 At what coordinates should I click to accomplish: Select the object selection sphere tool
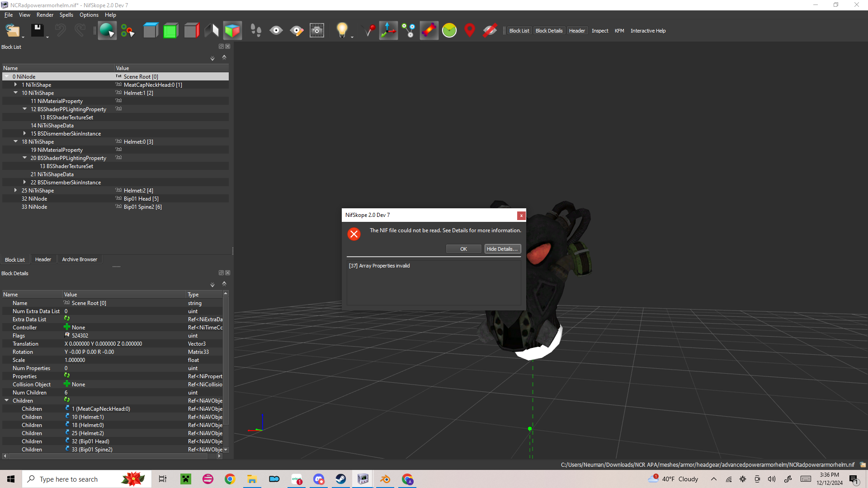107,31
